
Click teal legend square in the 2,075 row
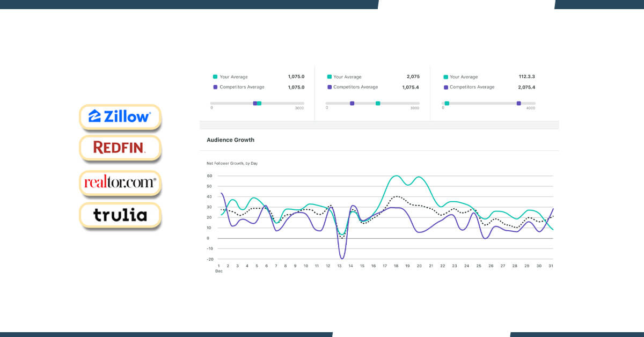coord(330,77)
